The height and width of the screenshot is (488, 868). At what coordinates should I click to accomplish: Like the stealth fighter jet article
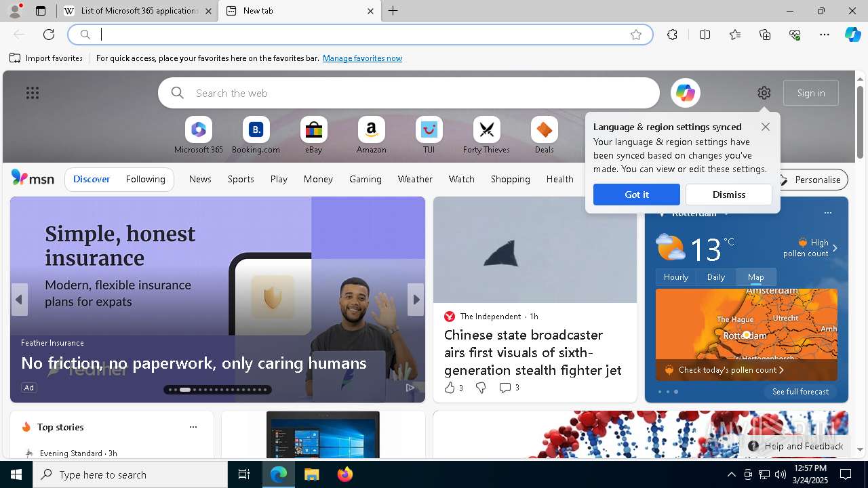(x=454, y=388)
